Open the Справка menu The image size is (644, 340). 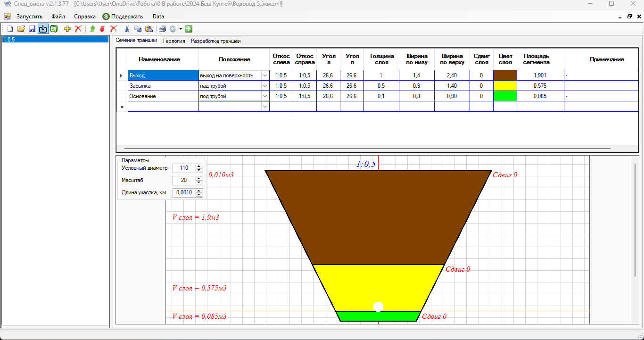[85, 17]
